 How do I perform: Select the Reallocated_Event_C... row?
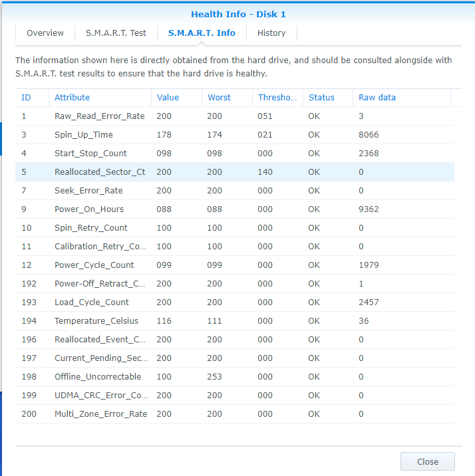(235, 340)
